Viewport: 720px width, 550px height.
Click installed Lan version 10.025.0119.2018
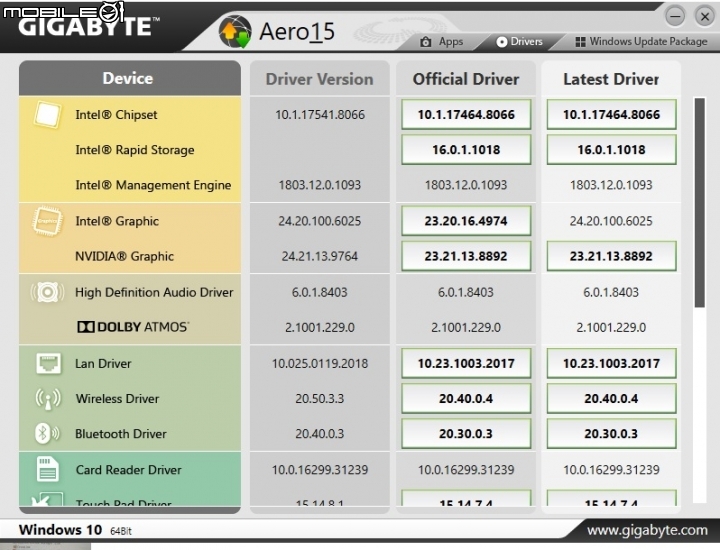(x=320, y=364)
